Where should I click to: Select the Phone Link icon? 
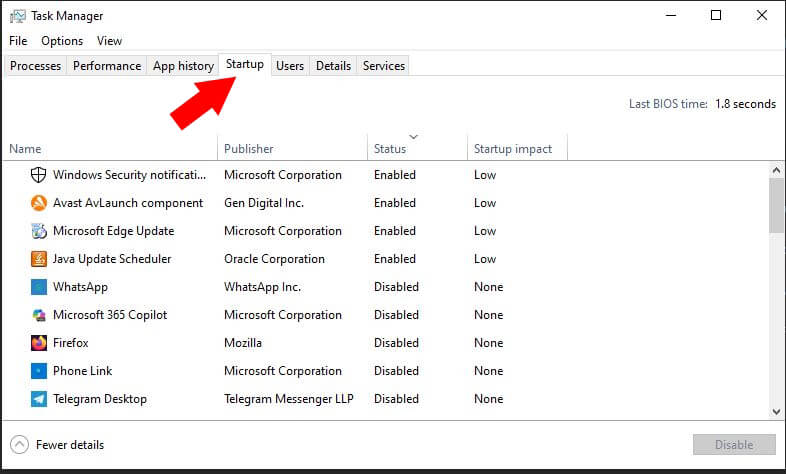pos(39,371)
